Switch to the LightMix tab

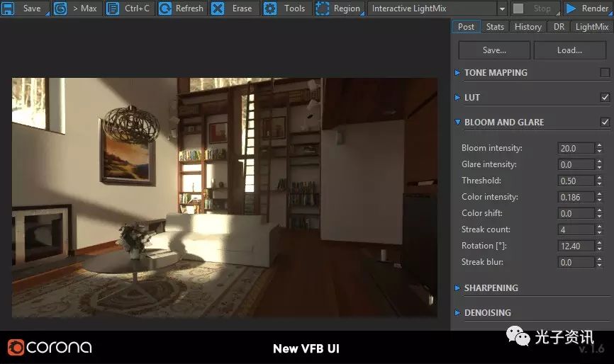pyautogui.click(x=592, y=27)
